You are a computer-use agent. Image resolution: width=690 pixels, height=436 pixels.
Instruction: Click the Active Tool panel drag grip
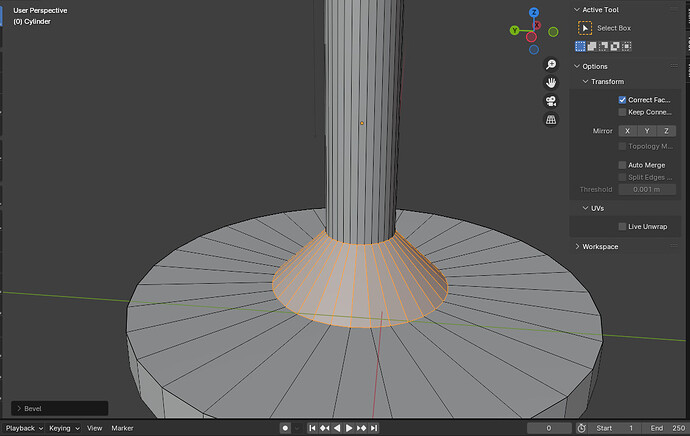(x=674, y=9)
